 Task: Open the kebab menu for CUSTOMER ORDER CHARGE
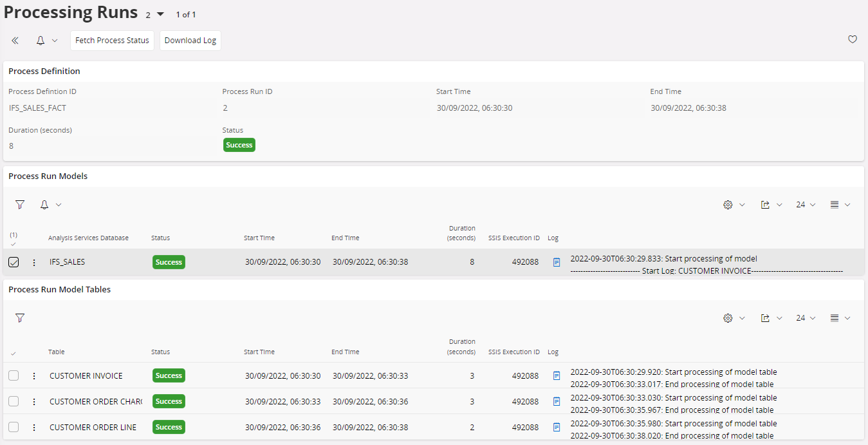[34, 401]
